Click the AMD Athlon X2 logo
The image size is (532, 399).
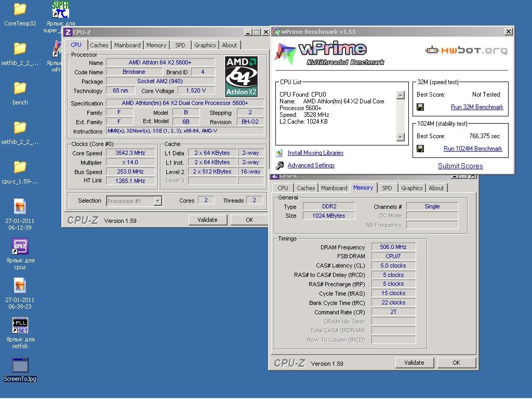point(241,77)
